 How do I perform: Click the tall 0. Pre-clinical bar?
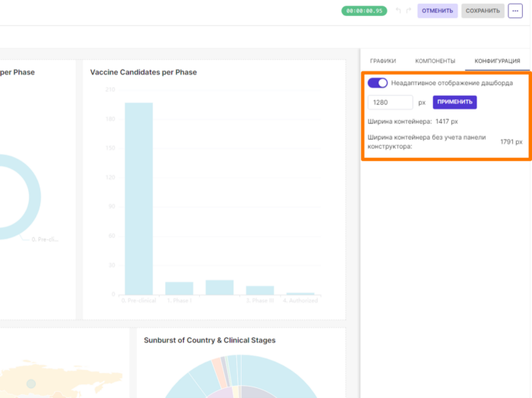[139, 199]
